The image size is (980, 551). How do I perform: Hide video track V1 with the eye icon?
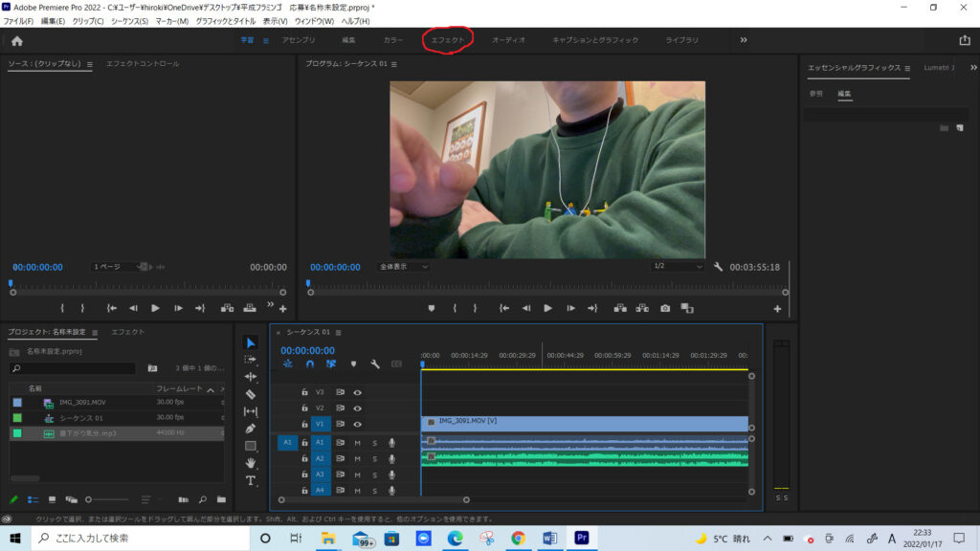point(357,424)
